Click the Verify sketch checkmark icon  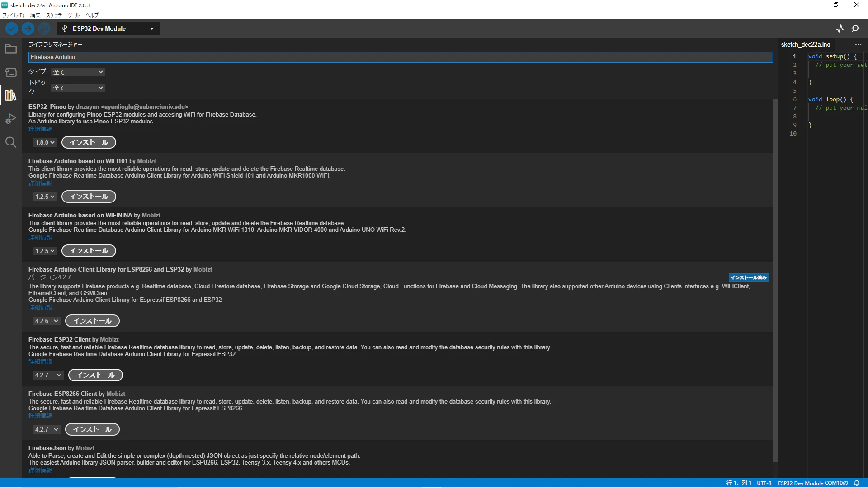coord(12,28)
